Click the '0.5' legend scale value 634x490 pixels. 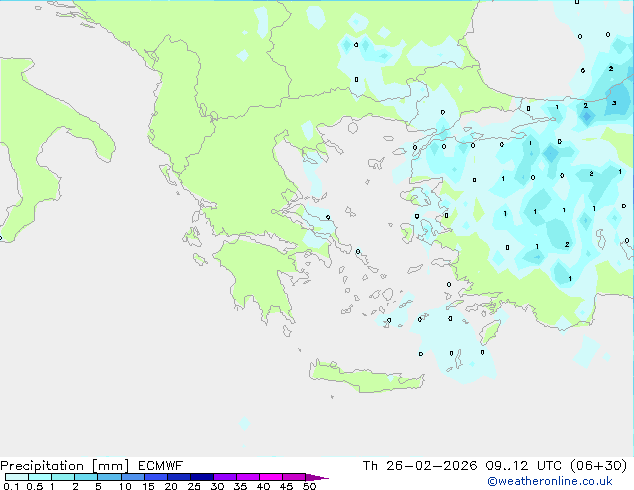34,486
